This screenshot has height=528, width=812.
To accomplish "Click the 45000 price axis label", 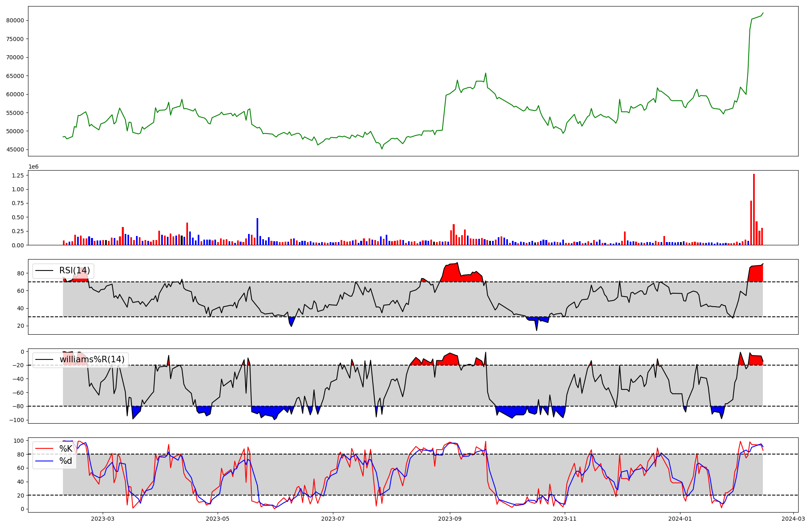I will click(x=15, y=149).
